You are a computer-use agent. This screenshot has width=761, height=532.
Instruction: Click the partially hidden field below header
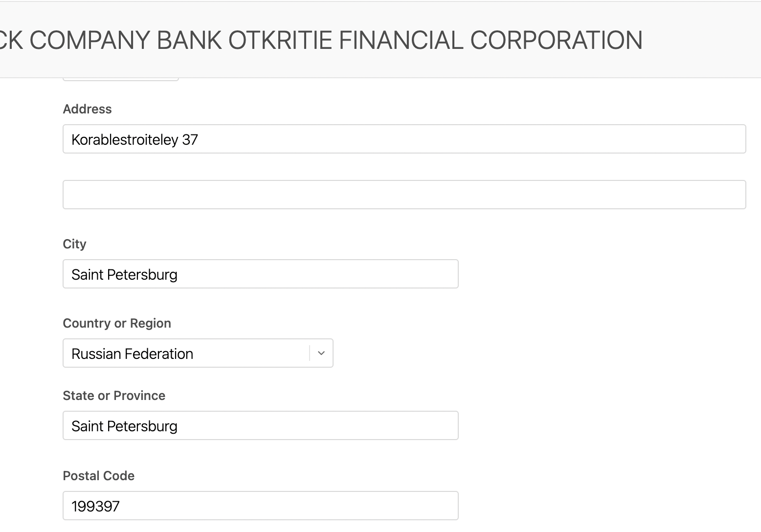pos(120,78)
